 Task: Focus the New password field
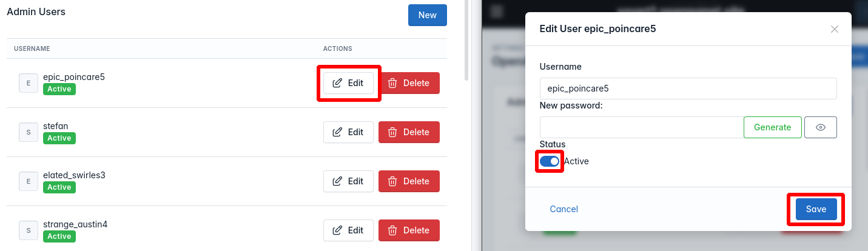(642, 127)
